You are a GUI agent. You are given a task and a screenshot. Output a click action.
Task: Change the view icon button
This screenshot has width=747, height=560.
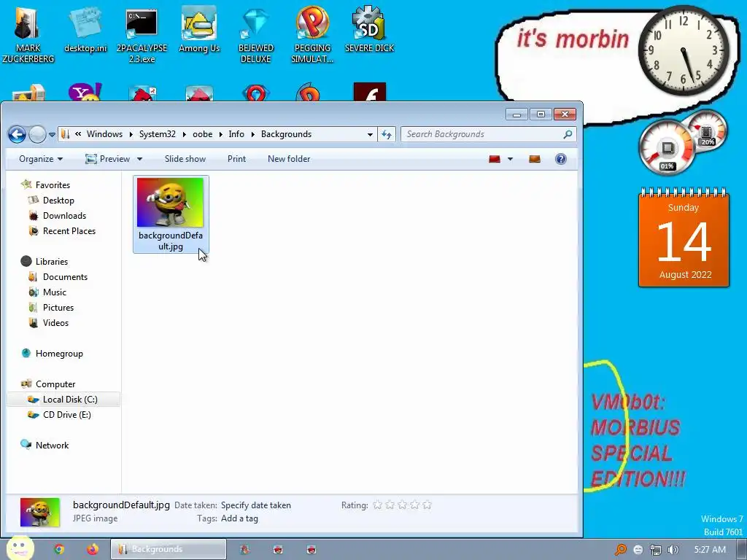[495, 159]
